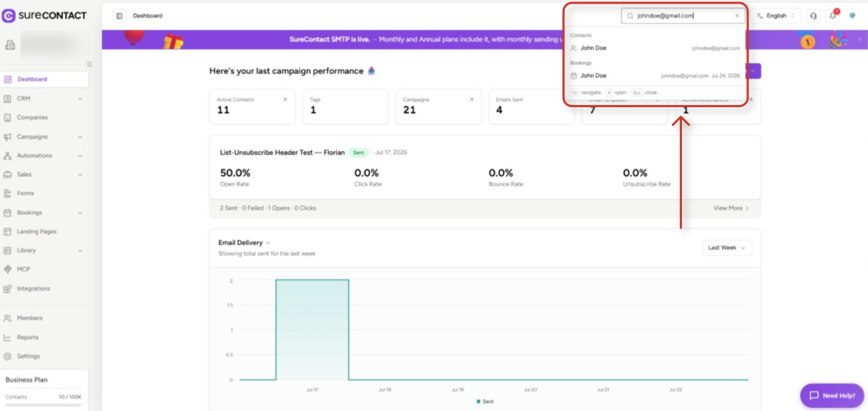Expand the Bookings menu chevron
Screen dimensions: 868x411
pyautogui.click(x=80, y=213)
